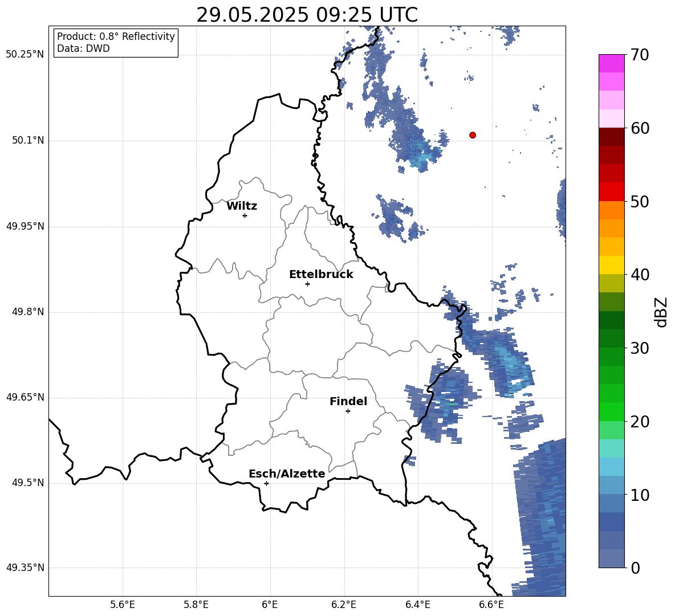Click the dark maroon colorbar segment below 60
The width and height of the screenshot is (675, 616).
pyautogui.click(x=612, y=137)
